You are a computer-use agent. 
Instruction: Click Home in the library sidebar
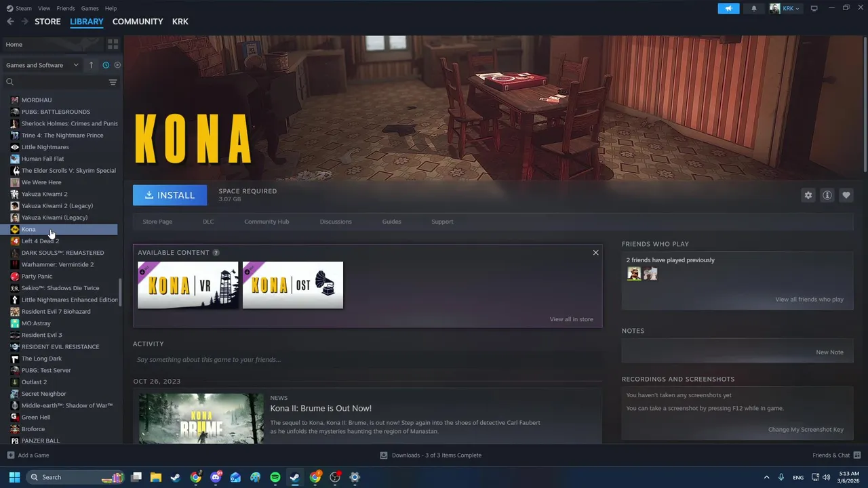(x=14, y=45)
